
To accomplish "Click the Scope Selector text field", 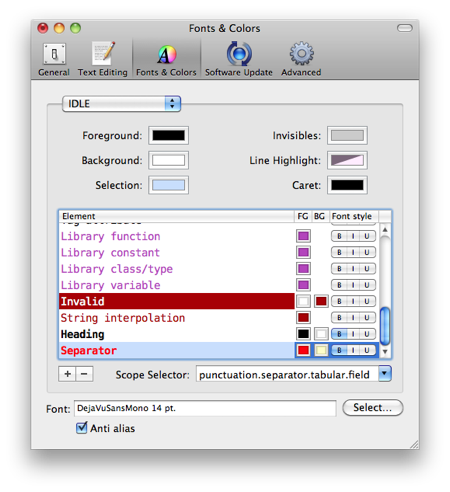I will click(x=287, y=374).
